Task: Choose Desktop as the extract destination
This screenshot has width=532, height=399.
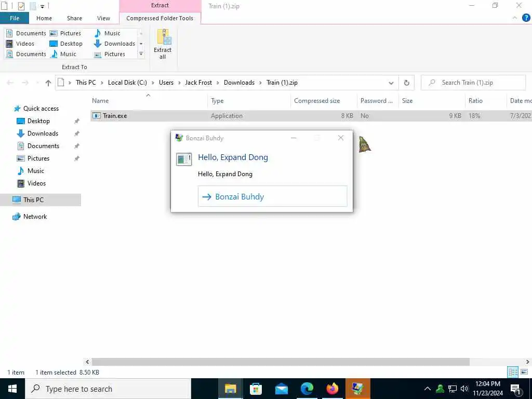Action: click(x=66, y=44)
